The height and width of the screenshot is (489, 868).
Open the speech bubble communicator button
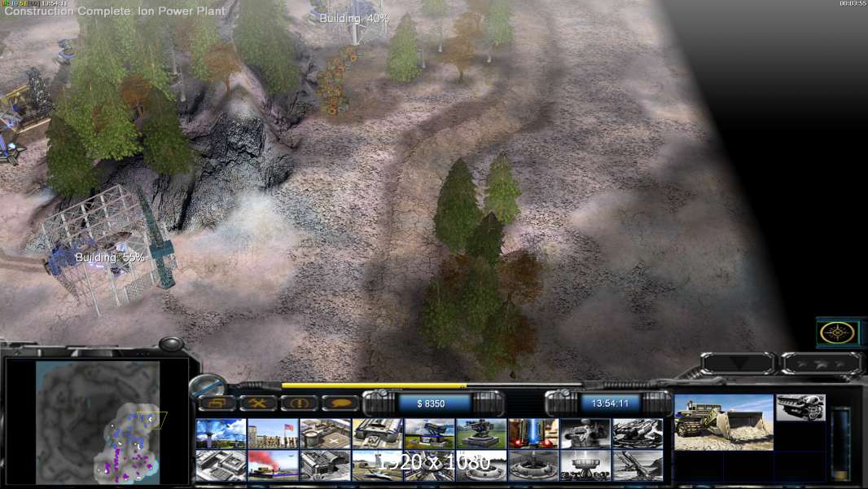(340, 403)
